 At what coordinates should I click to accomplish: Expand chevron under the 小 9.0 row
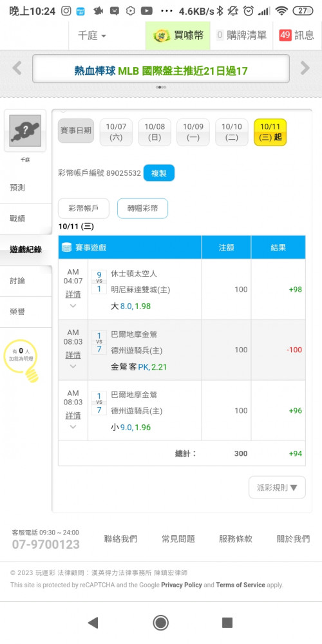73,427
